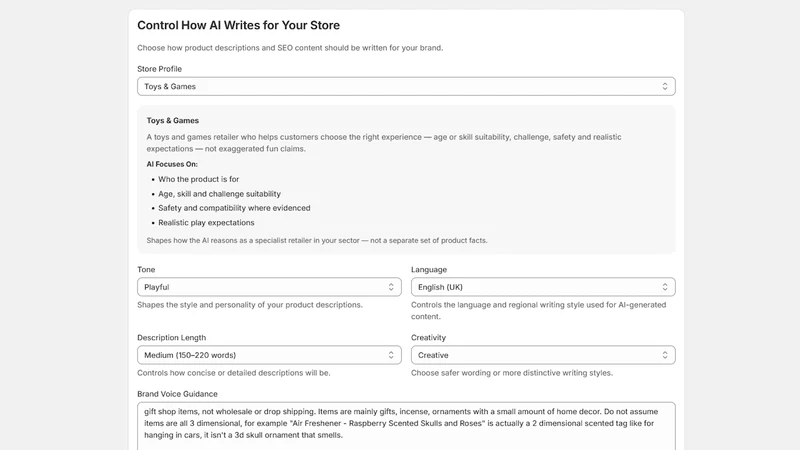
Task: Click the help text "Shapes the style and personality"
Action: [250, 305]
